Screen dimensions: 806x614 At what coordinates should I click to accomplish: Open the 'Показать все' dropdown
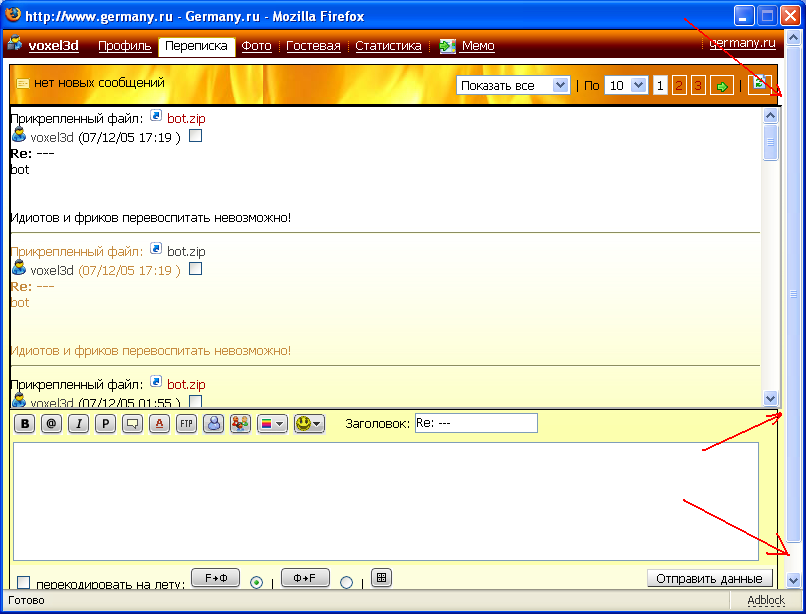tap(513, 86)
